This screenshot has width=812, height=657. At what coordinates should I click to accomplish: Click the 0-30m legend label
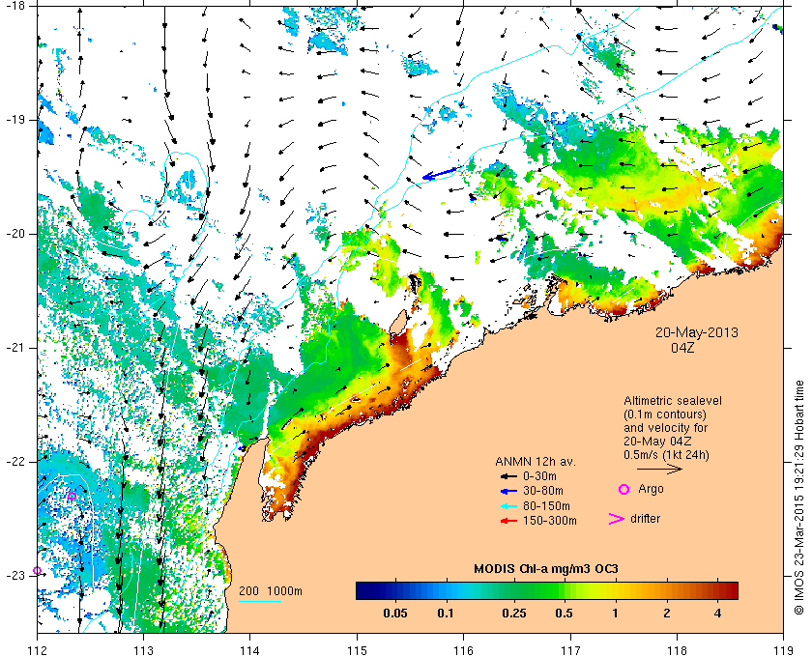(539, 476)
